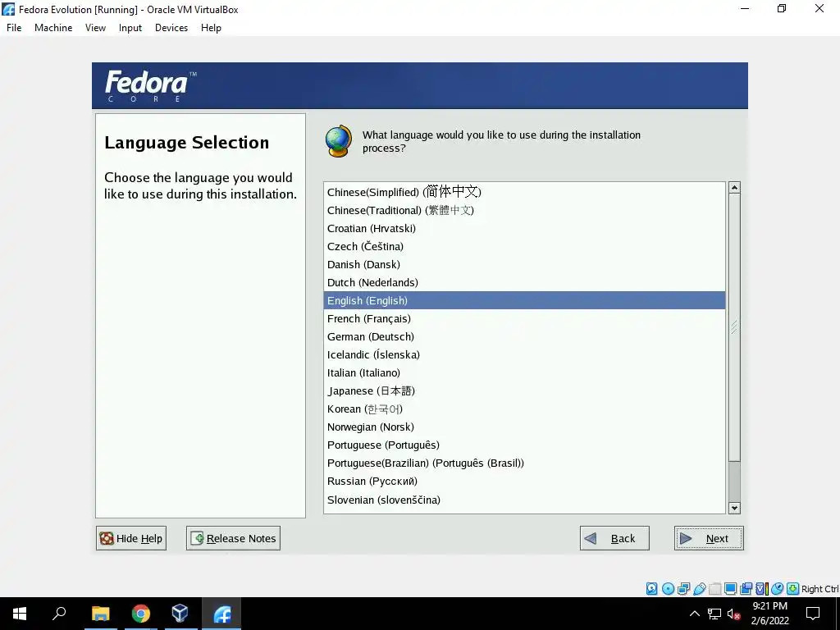Image resolution: width=840 pixels, height=630 pixels.
Task: Click the green arrow keyboard capture icon
Action: 792,589
